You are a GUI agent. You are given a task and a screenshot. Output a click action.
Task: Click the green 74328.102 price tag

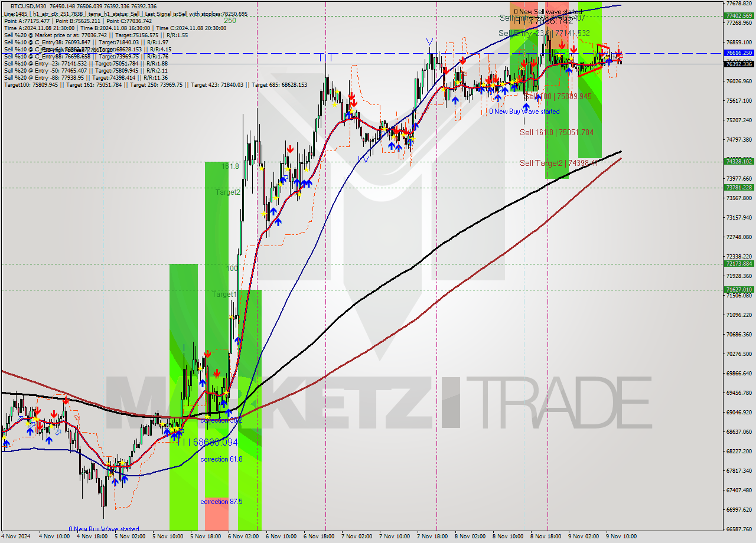click(739, 161)
